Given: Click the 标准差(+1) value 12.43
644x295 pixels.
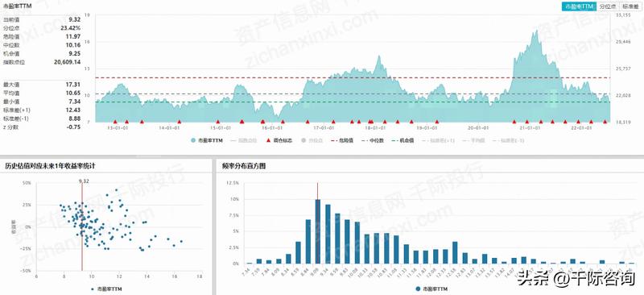Looking at the screenshot, I should pyautogui.click(x=73, y=110).
